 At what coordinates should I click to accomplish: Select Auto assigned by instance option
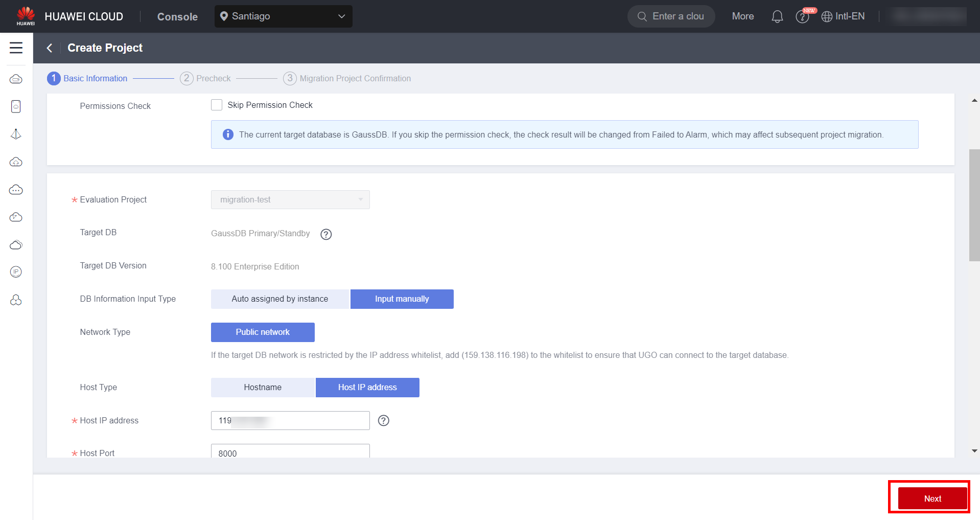[279, 299]
